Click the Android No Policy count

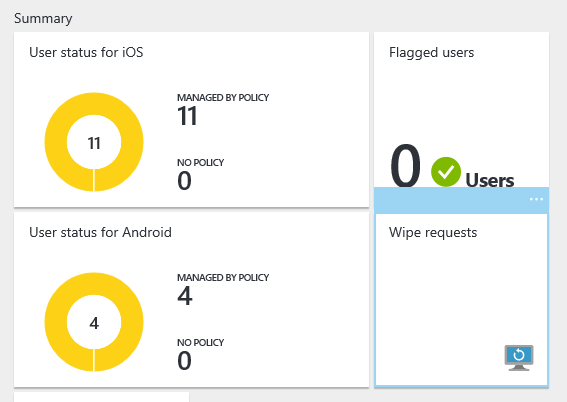pos(184,361)
